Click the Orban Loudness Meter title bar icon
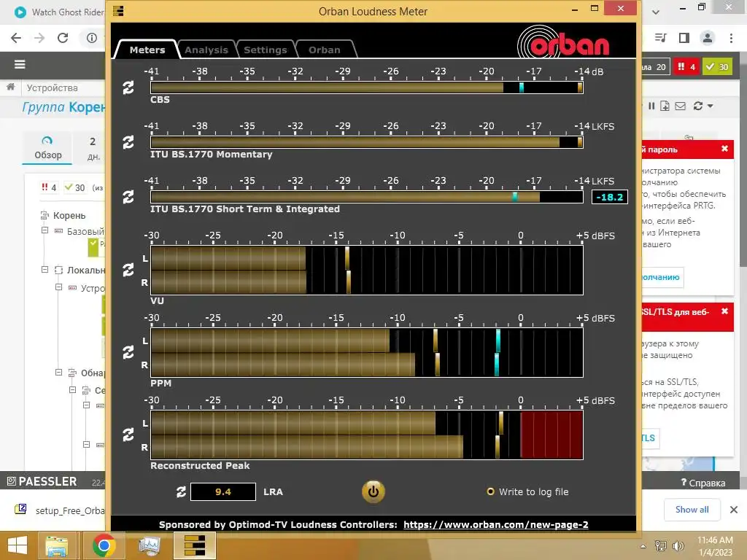747x560 pixels. pos(118,11)
